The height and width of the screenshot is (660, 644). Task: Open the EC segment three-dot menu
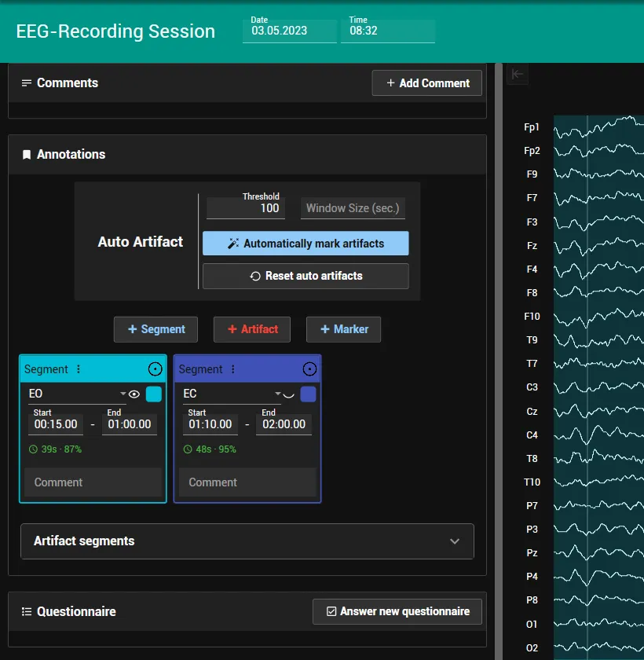[232, 369]
